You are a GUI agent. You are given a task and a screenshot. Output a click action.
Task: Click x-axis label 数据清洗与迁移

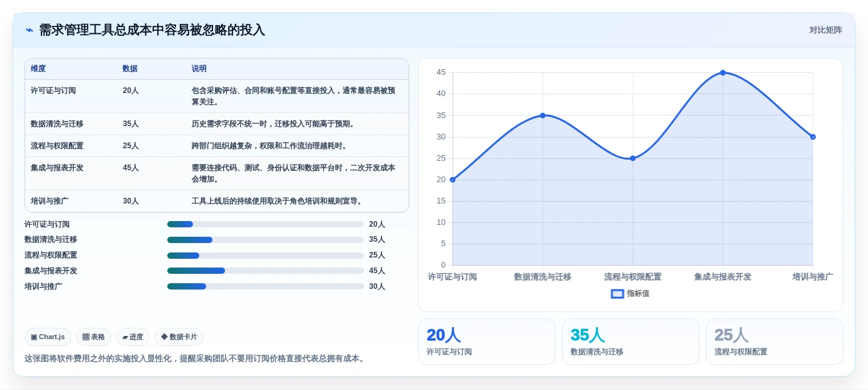tap(542, 277)
